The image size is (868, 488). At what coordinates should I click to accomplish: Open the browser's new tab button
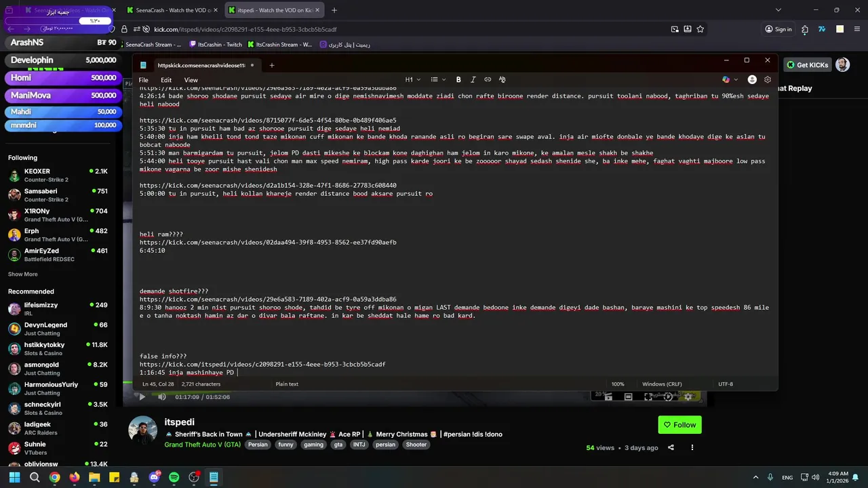tap(334, 10)
